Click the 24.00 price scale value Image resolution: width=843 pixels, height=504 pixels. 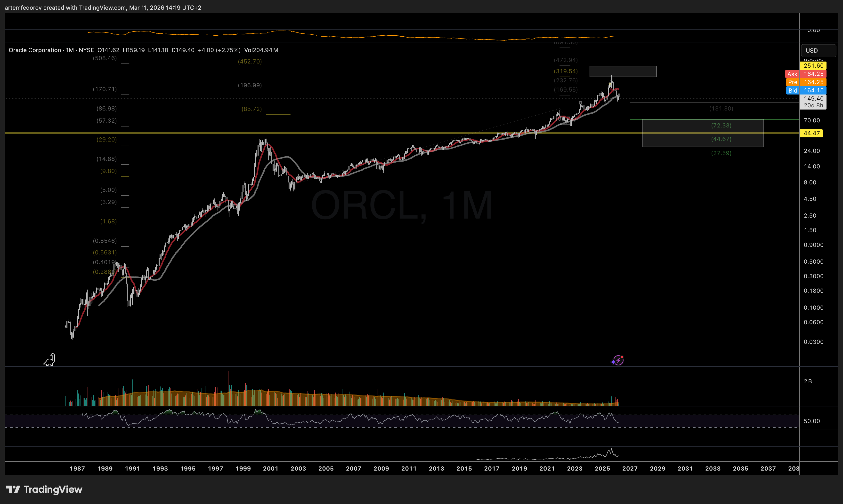pos(812,151)
